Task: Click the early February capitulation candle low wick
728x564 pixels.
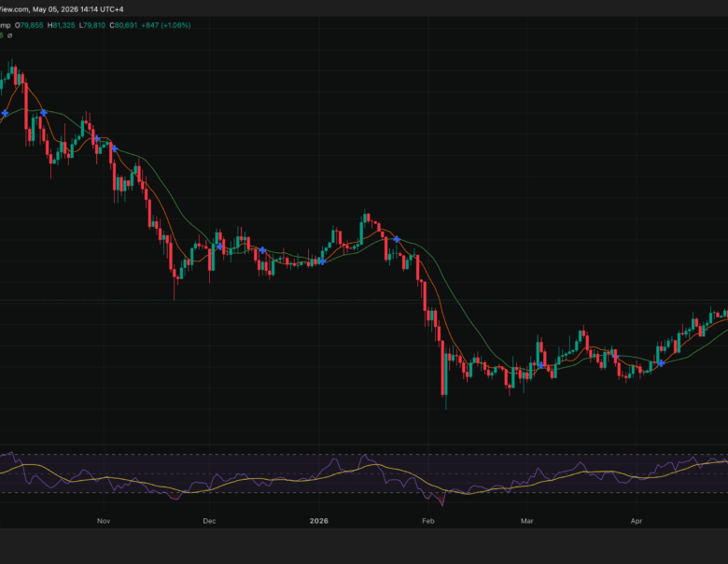Action: tap(446, 402)
